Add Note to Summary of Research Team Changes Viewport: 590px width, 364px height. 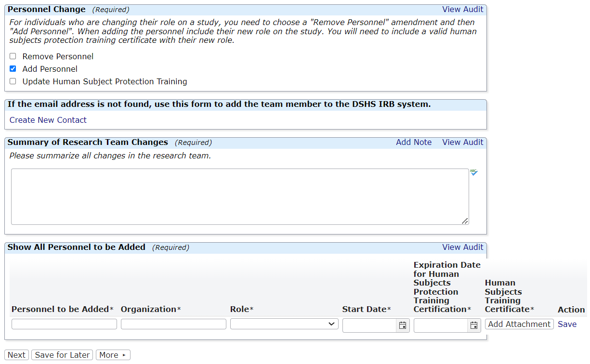(414, 142)
